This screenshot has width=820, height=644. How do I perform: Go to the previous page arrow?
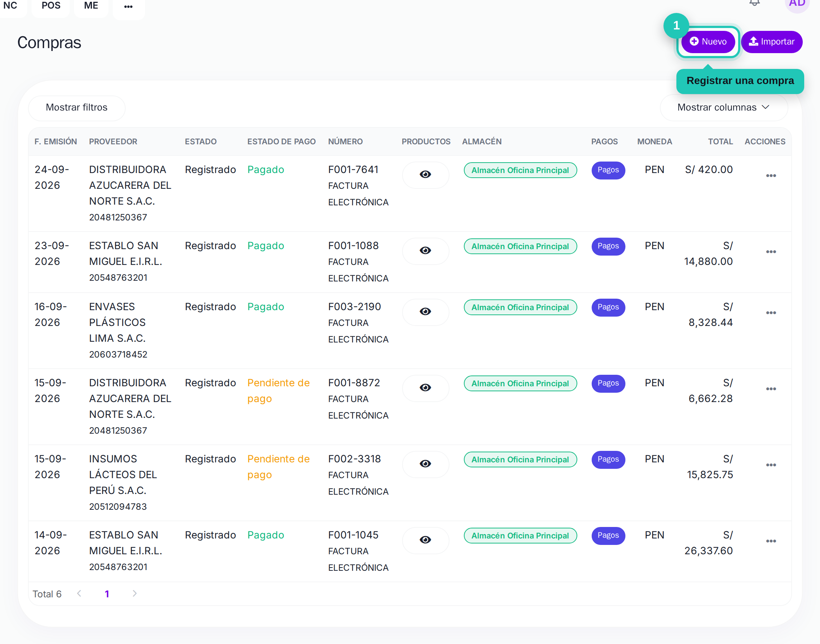pyautogui.click(x=79, y=594)
